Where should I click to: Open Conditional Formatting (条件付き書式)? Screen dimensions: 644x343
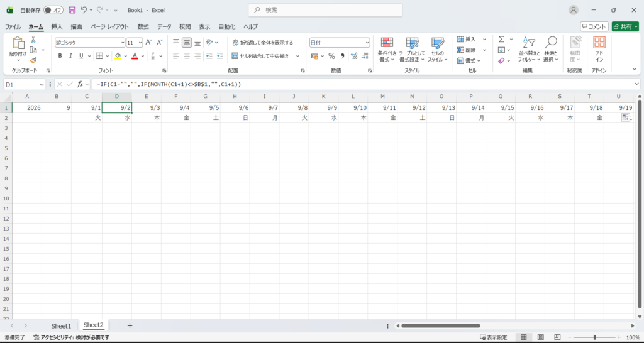pyautogui.click(x=387, y=50)
